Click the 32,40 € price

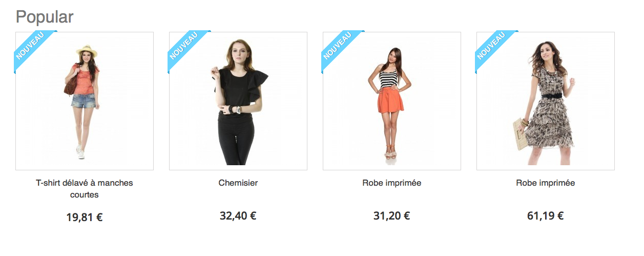(238, 216)
